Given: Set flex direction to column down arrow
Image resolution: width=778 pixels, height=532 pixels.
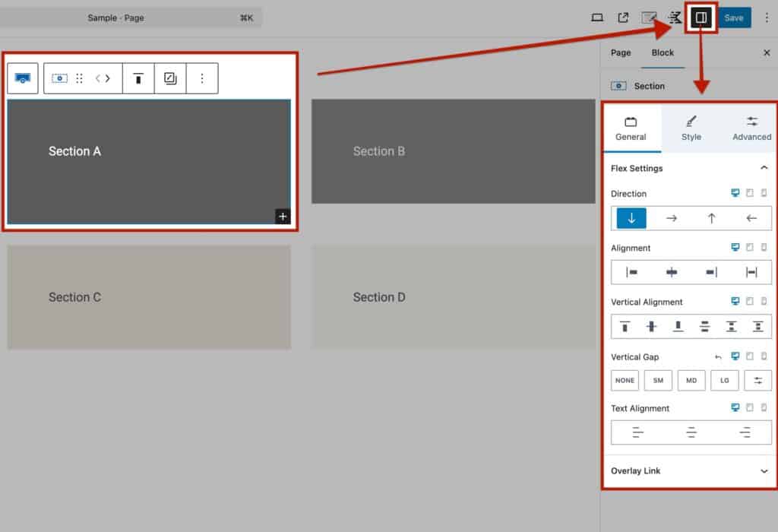Looking at the screenshot, I should coord(631,218).
